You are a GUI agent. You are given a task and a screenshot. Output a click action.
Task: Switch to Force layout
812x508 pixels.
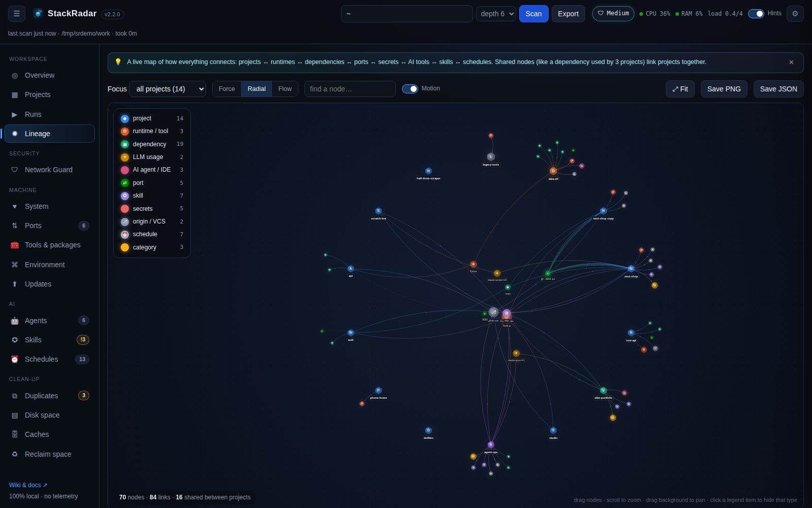pos(227,89)
